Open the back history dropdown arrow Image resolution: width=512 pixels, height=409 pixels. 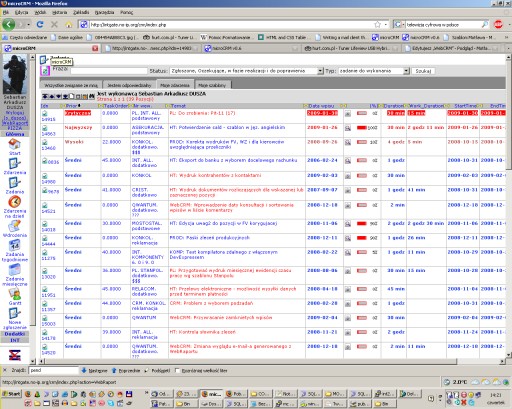[x=29, y=25]
